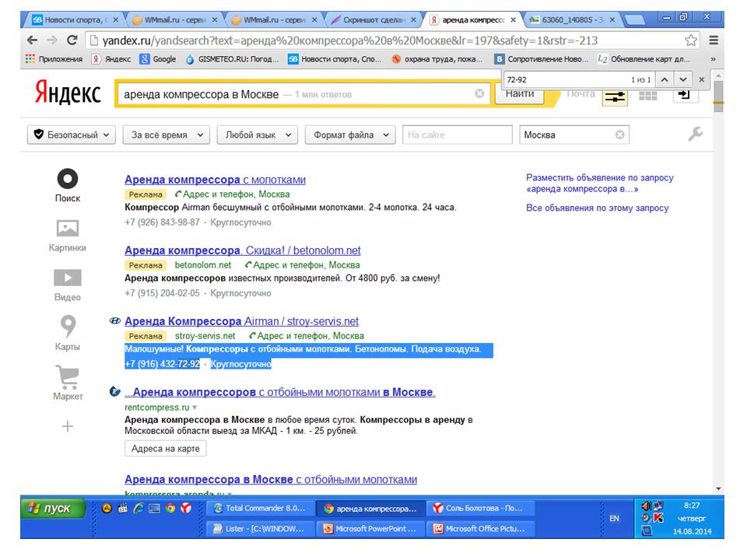Close the find-in-page bar
747x560 pixels.
[701, 79]
